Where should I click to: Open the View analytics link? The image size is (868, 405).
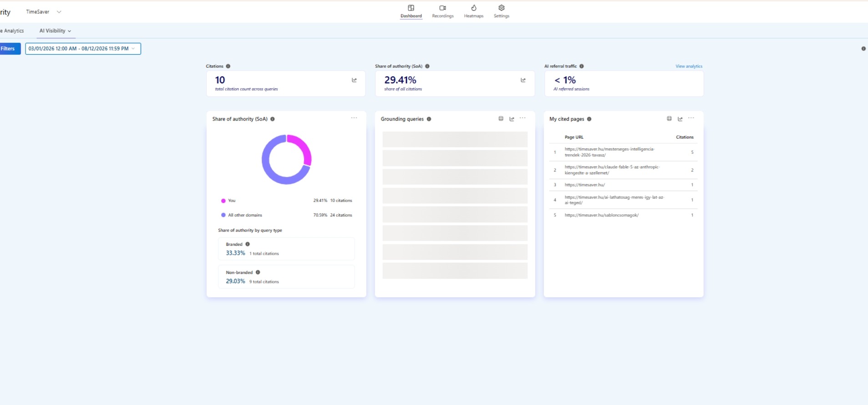[689, 66]
